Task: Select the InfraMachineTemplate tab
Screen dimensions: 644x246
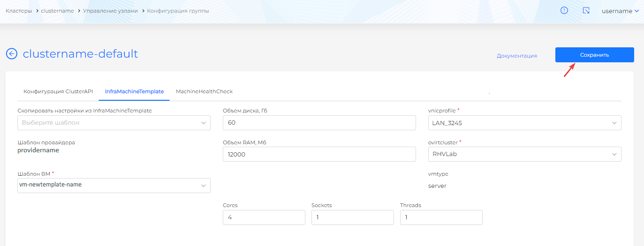Action: tap(134, 91)
